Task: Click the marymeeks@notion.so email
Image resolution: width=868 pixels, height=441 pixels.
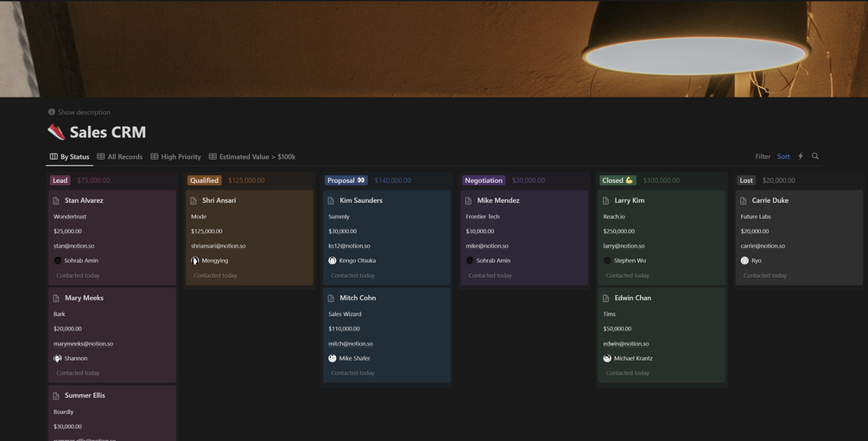Action: pyautogui.click(x=83, y=343)
